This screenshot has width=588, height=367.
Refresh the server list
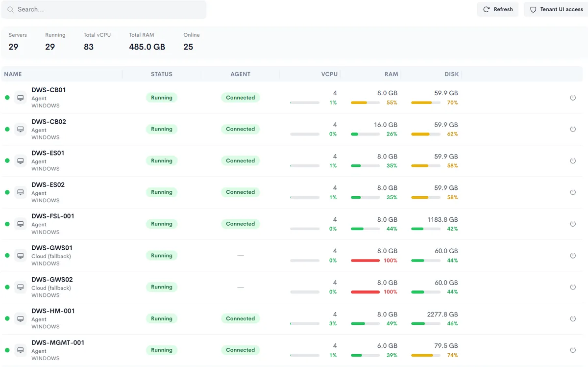[498, 9]
